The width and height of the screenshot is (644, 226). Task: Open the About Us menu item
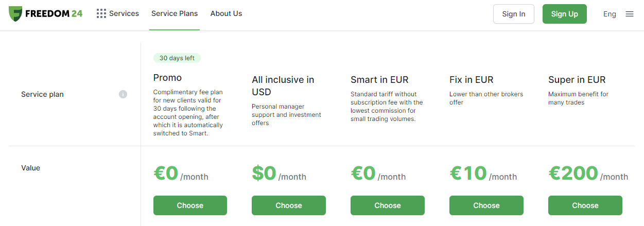coord(226,13)
